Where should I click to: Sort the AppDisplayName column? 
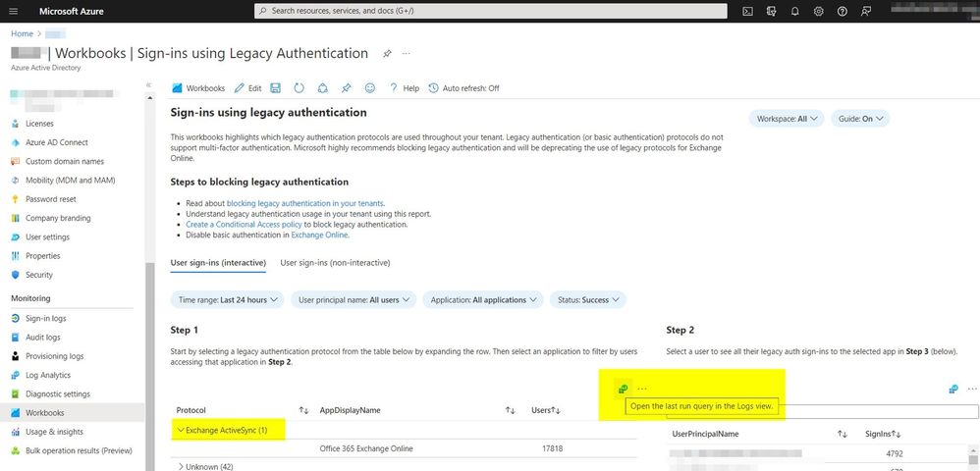[x=511, y=410]
